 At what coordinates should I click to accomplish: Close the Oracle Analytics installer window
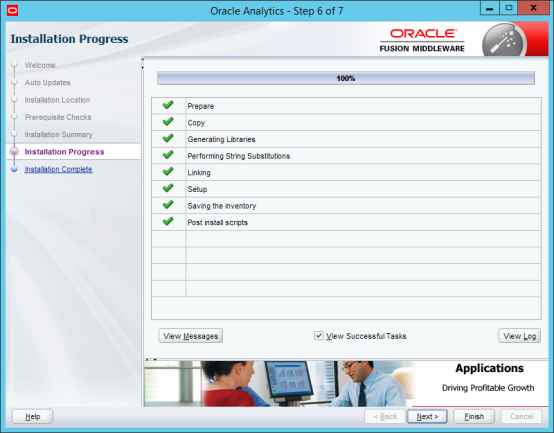(x=533, y=8)
